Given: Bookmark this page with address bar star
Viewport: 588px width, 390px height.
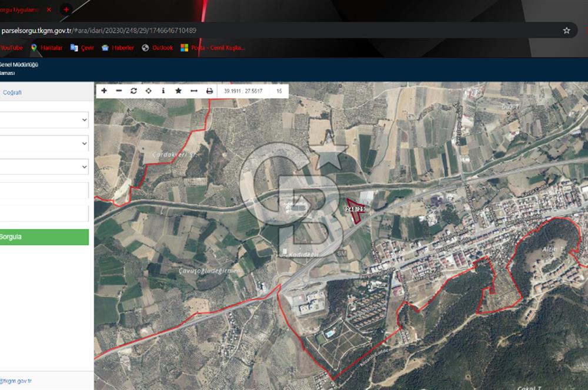Looking at the screenshot, I should 566,31.
